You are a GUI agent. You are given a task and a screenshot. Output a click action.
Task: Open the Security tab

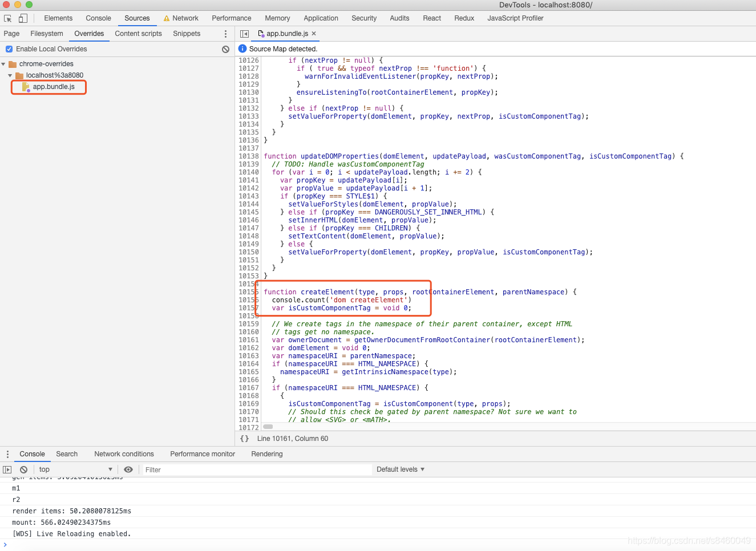coord(364,18)
